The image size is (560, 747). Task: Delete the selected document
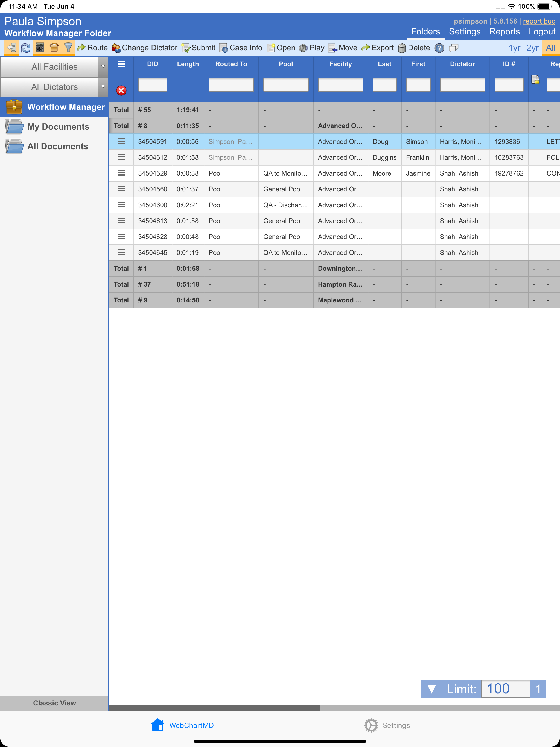414,48
